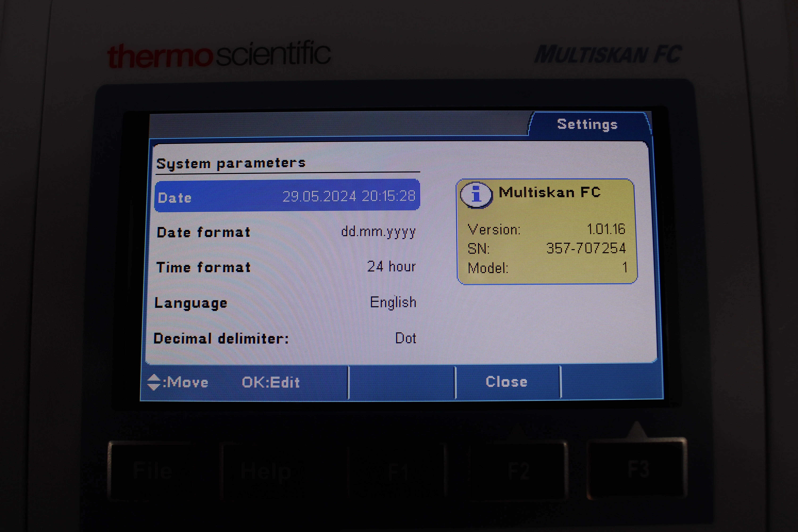Select the highlighted Date row

pos(287,196)
